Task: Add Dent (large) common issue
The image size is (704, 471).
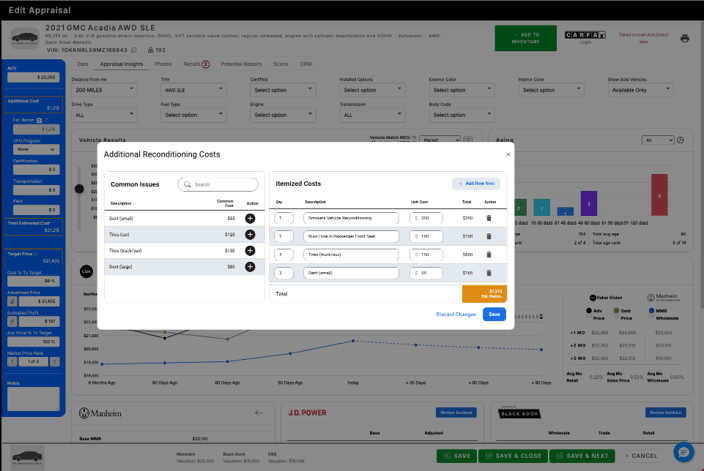Action: (x=250, y=267)
